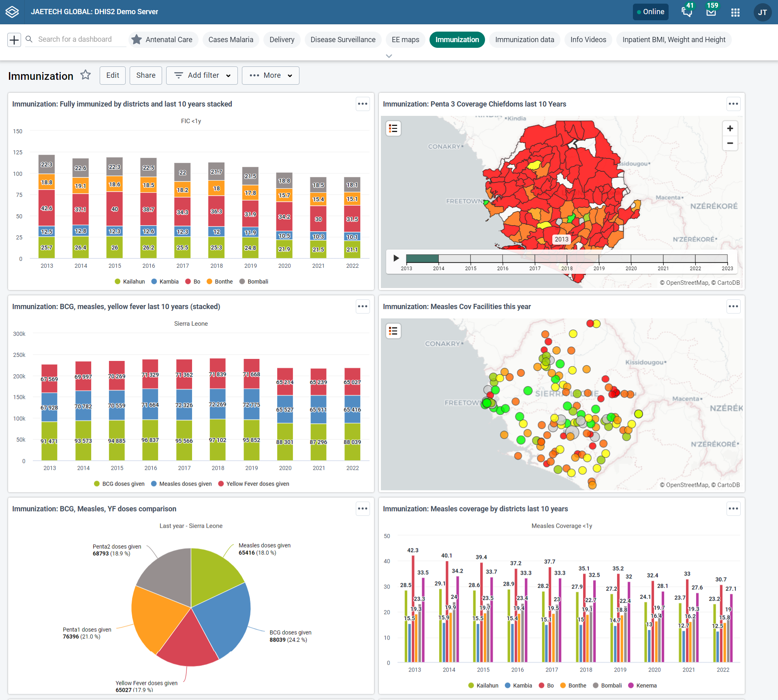
Task: Zoom out on the Penta 3 map
Action: click(x=730, y=143)
